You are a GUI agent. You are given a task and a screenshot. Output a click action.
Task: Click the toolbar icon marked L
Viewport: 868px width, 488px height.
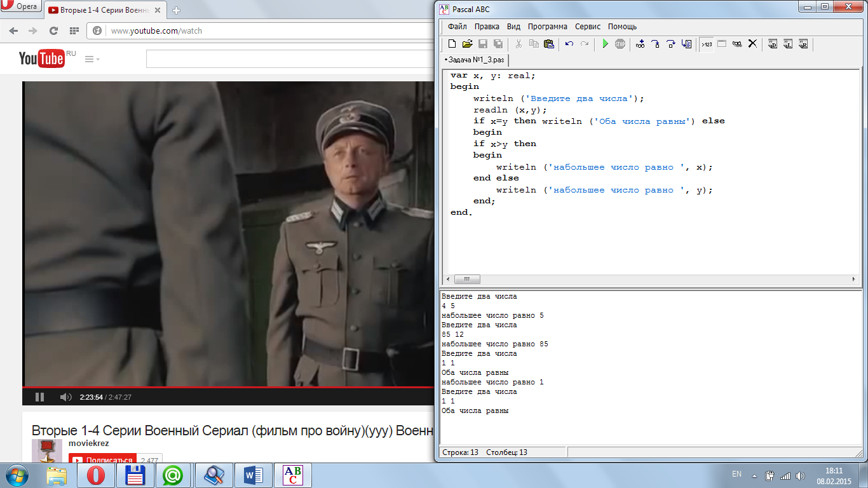[788, 44]
